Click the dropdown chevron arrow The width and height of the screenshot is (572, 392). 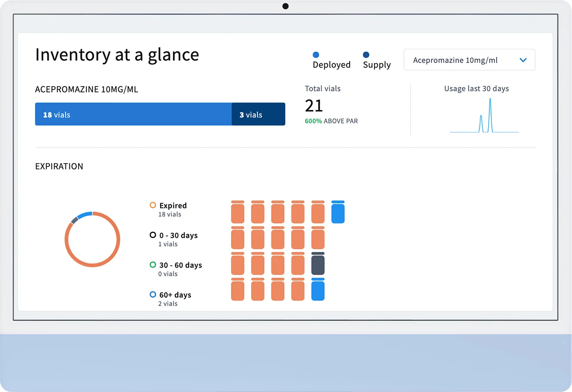pos(523,60)
